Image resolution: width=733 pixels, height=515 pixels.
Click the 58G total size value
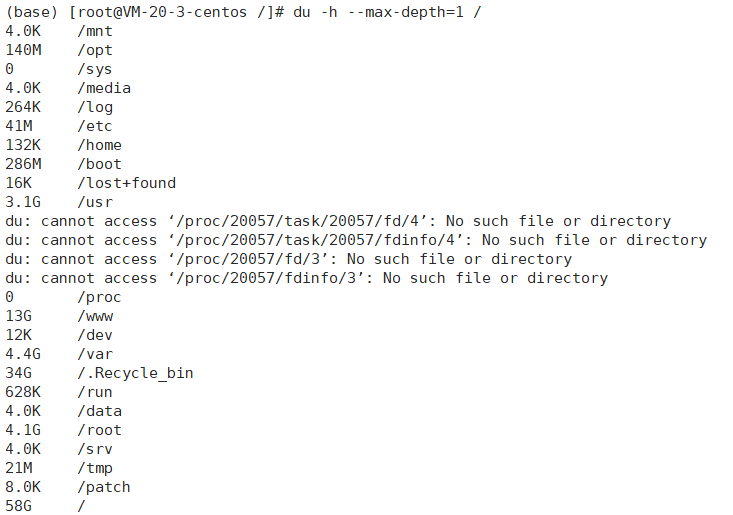[x=19, y=506]
